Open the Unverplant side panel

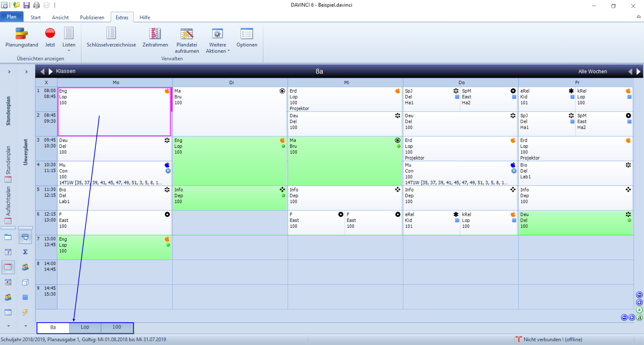(25, 152)
